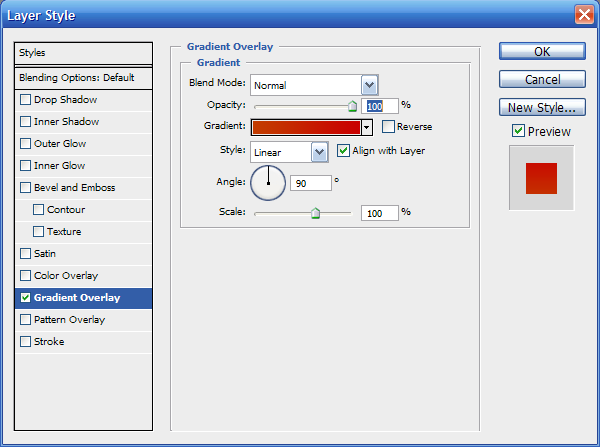This screenshot has width=600, height=447.
Task: Click the angle dial control
Action: pyautogui.click(x=267, y=183)
